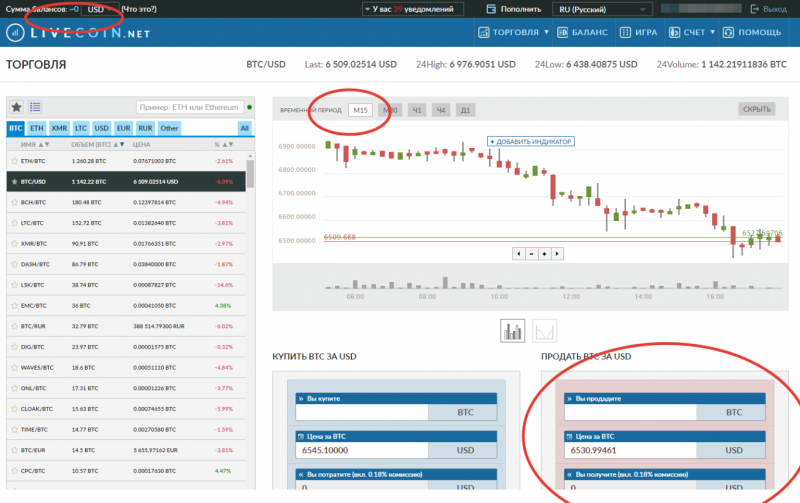Select the TIME/BTC pair row

(x=126, y=430)
